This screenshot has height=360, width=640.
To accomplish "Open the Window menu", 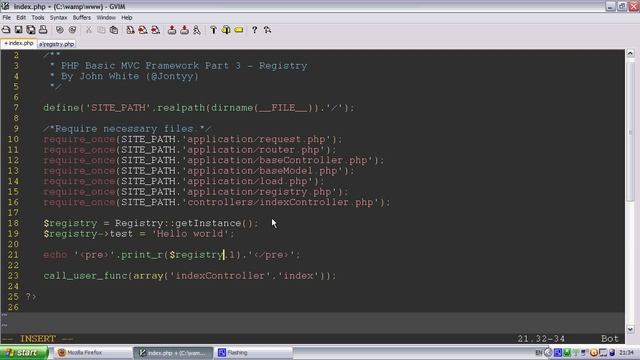I will click(106, 18).
